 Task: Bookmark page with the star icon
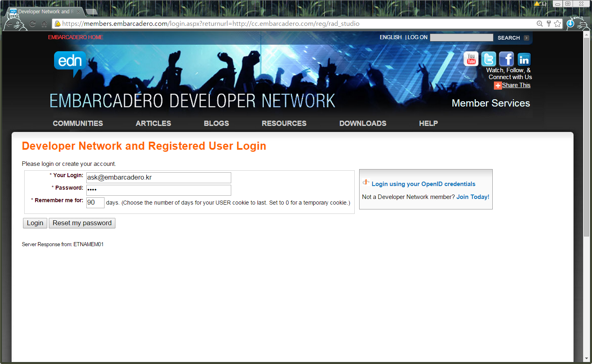(558, 24)
